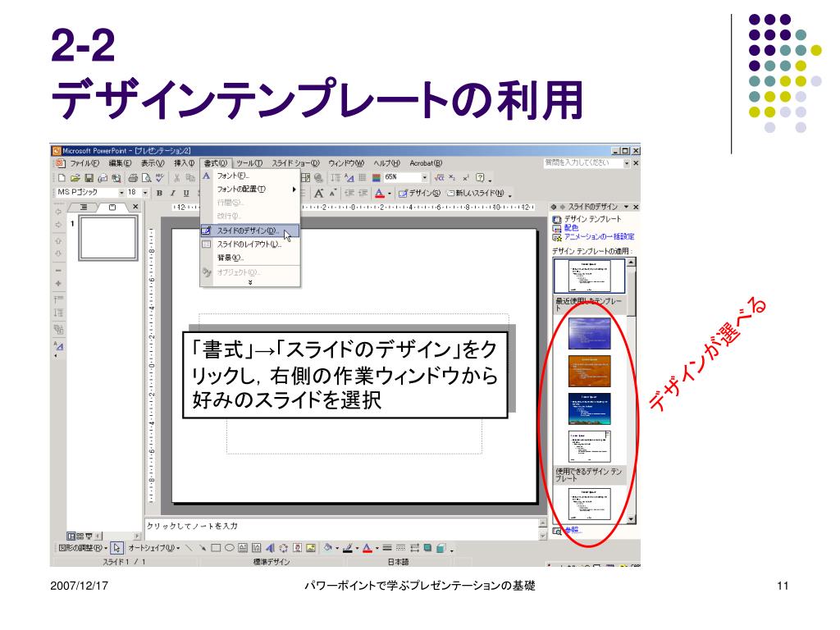Click the New document icon
Screen dimensions: 840x630
tap(62, 178)
